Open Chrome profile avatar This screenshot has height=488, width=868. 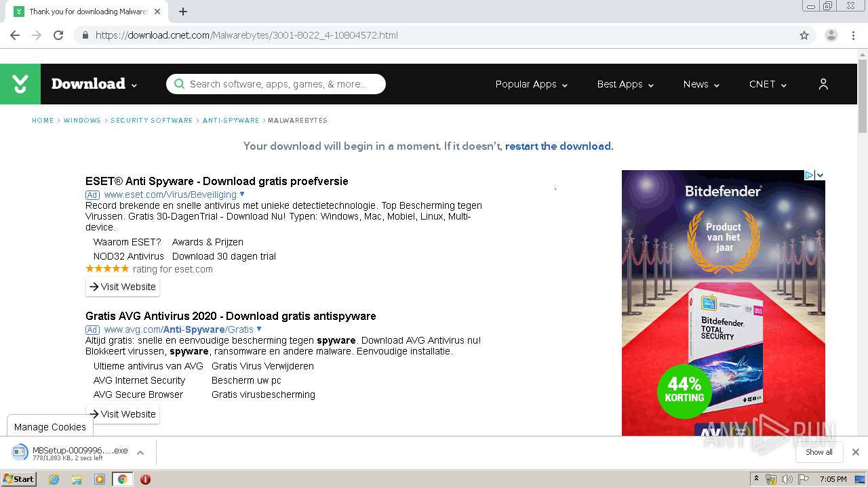tap(831, 35)
